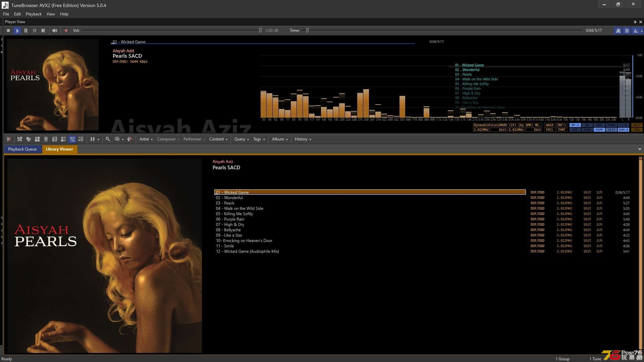This screenshot has width=644, height=362.
Task: Toggle the BP:2 indicator
Action: pos(575,125)
